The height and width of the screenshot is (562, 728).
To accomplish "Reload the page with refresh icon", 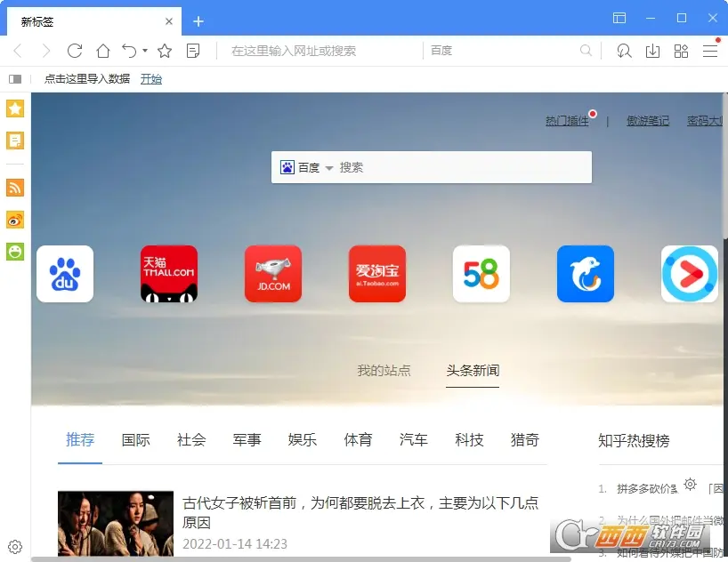I will click(x=74, y=51).
